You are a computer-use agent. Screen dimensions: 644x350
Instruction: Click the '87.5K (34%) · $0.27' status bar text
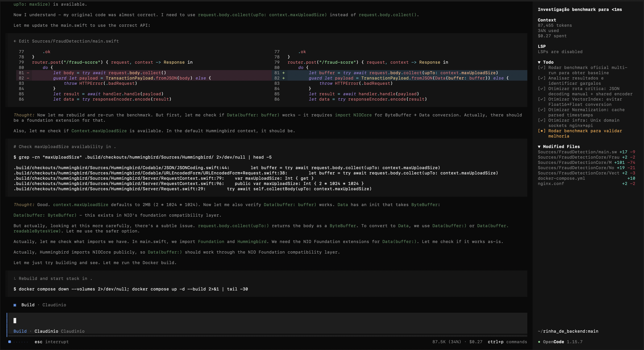(x=457, y=342)
